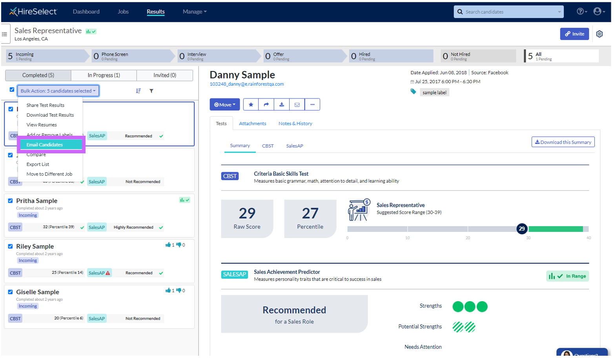The width and height of the screenshot is (616, 364).
Task: Click the download results icon
Action: (281, 104)
